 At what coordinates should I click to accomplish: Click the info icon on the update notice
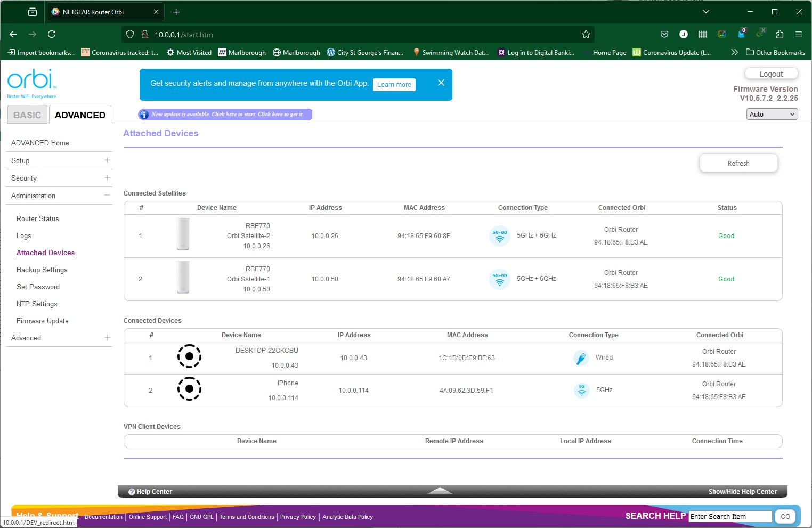click(x=144, y=115)
